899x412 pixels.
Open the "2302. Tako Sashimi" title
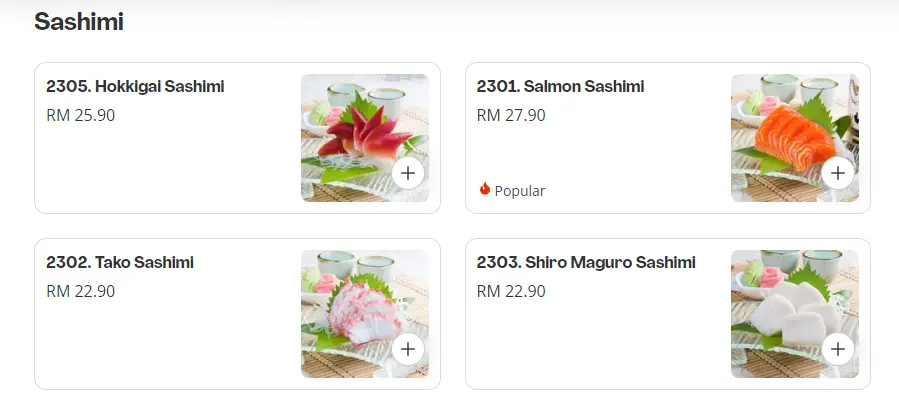click(x=120, y=263)
